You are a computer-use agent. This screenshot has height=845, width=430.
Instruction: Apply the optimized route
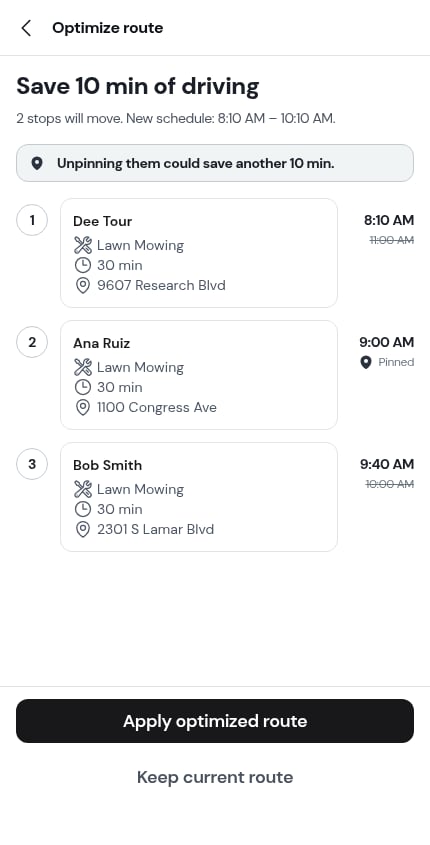(215, 721)
